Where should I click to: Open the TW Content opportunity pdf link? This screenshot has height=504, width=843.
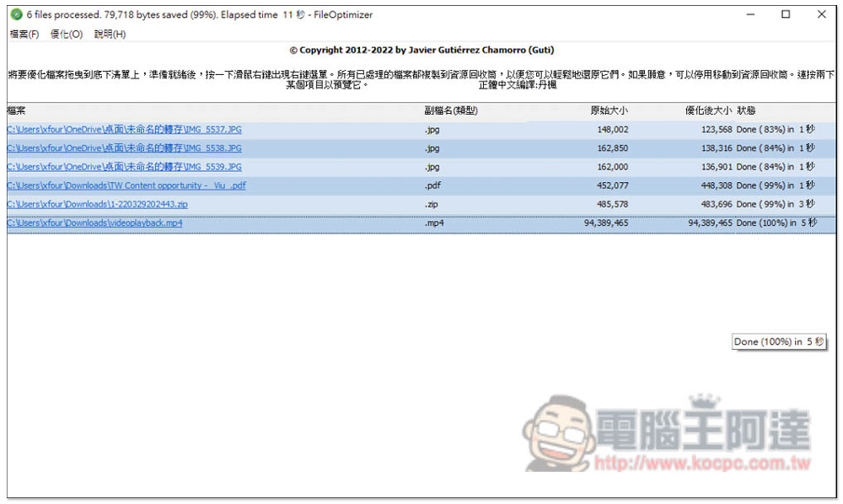pos(126,185)
